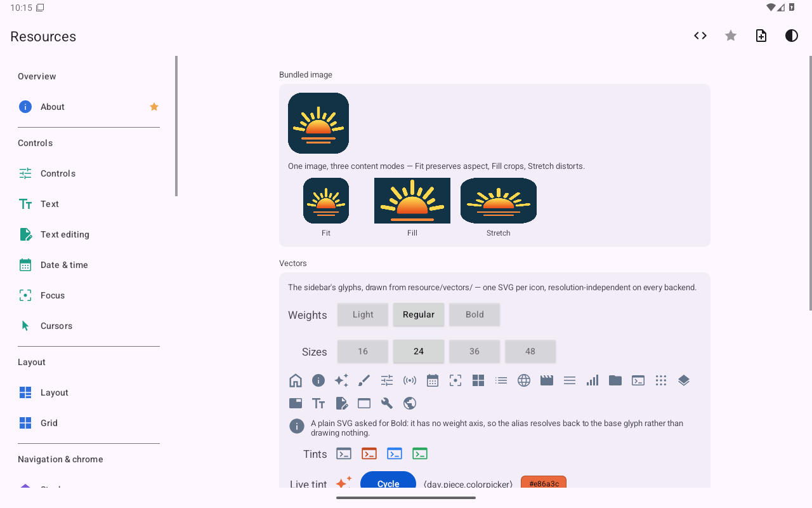812x508 pixels.
Task: Click the three-line menu glyph
Action: point(570,380)
